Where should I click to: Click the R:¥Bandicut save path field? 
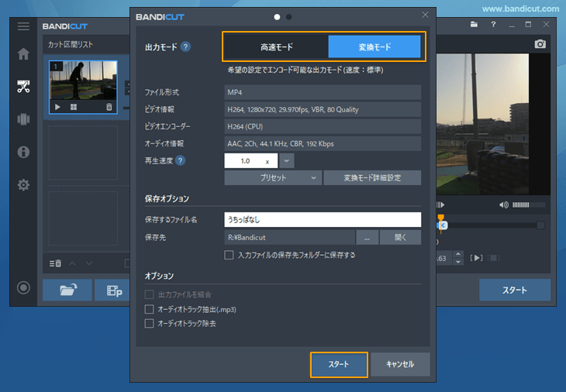click(x=289, y=238)
